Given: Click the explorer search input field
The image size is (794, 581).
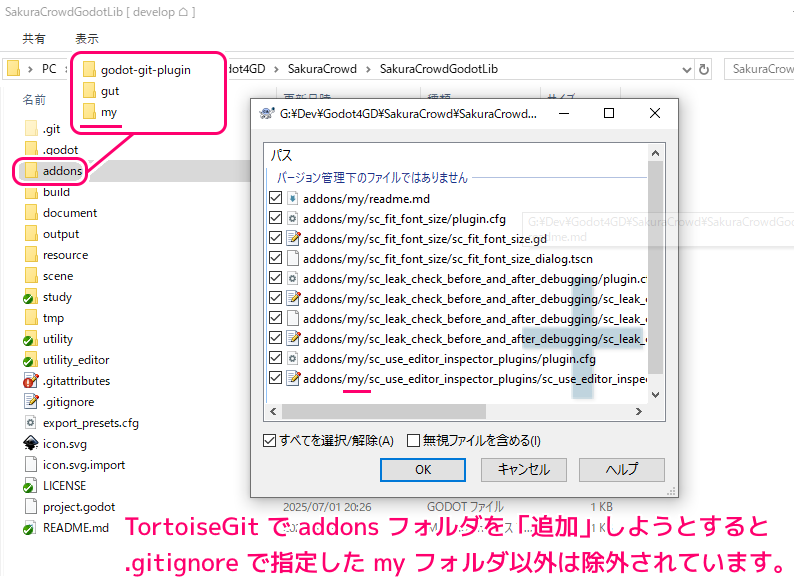Looking at the screenshot, I should click(x=760, y=69).
